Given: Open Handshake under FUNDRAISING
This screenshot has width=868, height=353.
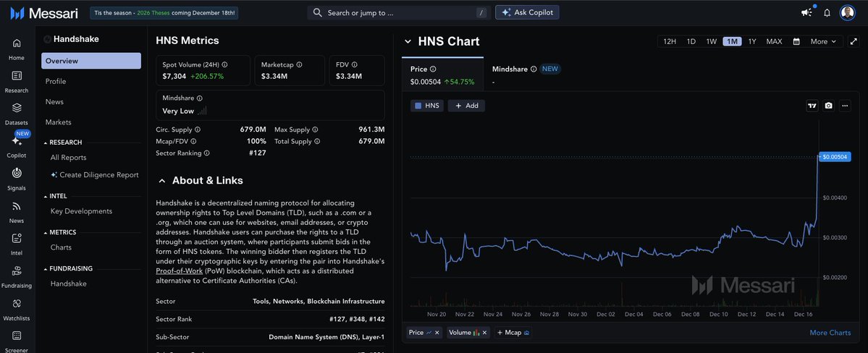Looking at the screenshot, I should [x=68, y=284].
